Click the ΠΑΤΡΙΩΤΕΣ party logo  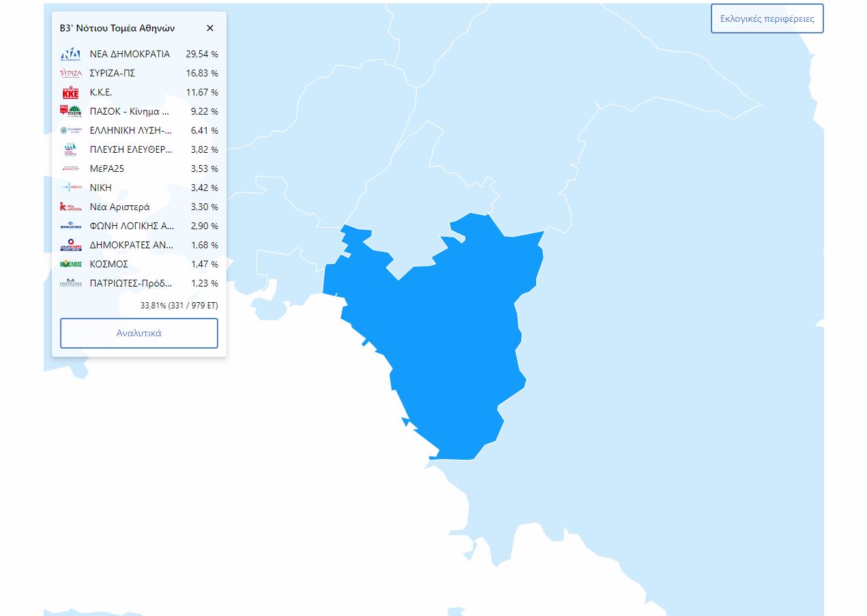click(71, 283)
